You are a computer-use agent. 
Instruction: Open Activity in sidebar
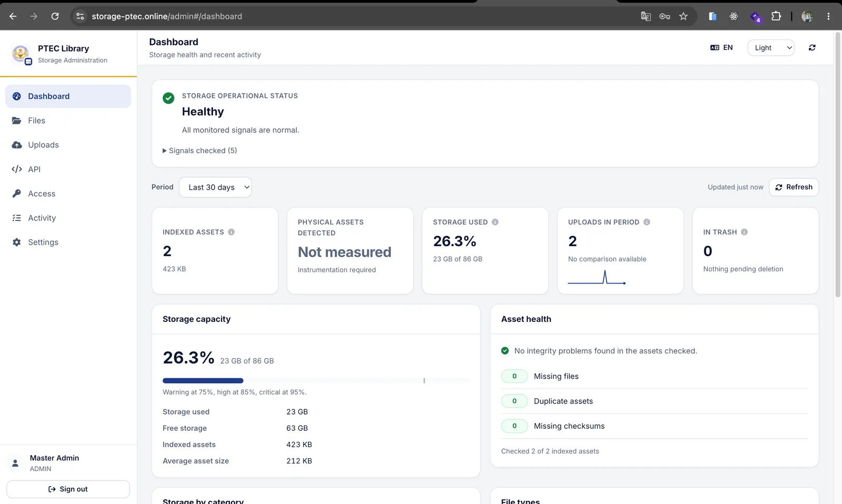click(68, 218)
